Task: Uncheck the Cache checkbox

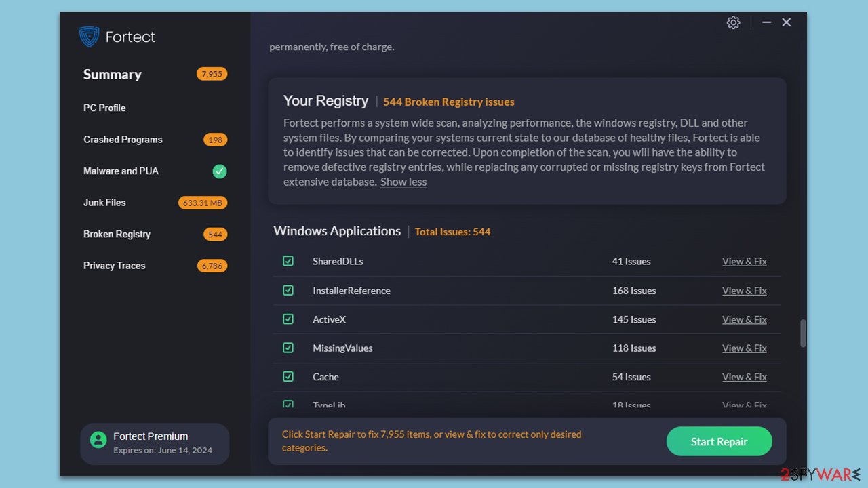Action: 288,376
